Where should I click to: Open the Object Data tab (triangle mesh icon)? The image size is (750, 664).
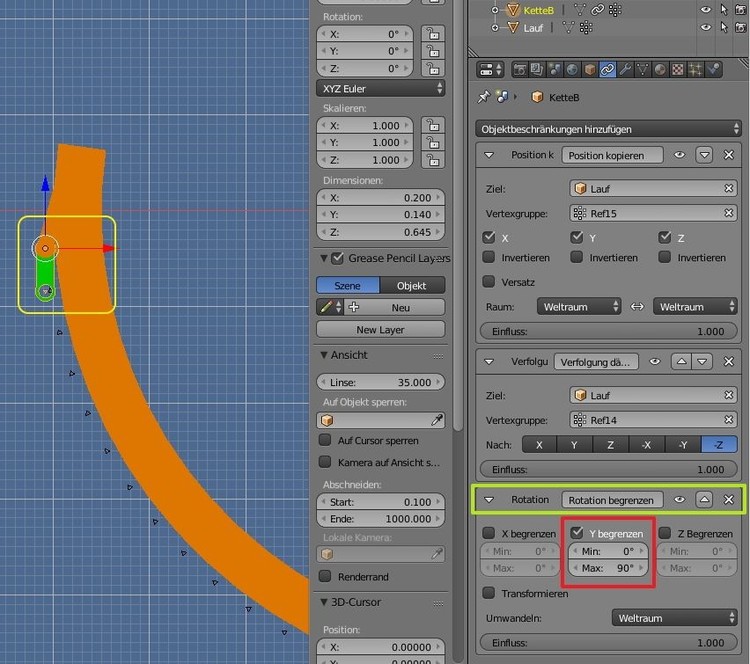(x=642, y=70)
